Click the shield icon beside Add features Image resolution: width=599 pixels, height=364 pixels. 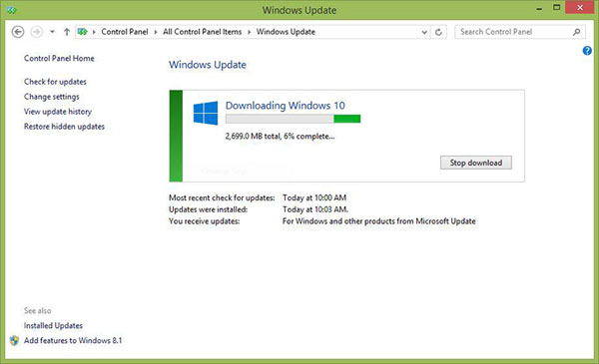(15, 340)
